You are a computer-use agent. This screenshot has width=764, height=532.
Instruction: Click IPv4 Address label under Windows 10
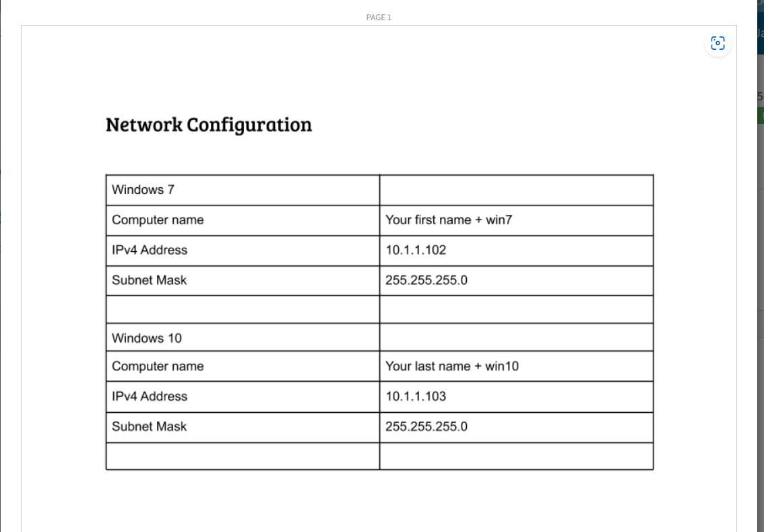[149, 396]
